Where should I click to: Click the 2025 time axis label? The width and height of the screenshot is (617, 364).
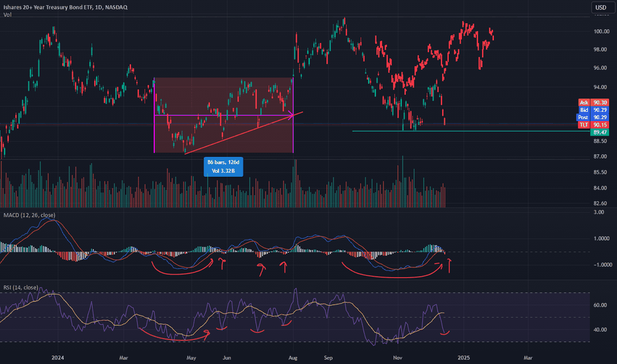pyautogui.click(x=463, y=357)
